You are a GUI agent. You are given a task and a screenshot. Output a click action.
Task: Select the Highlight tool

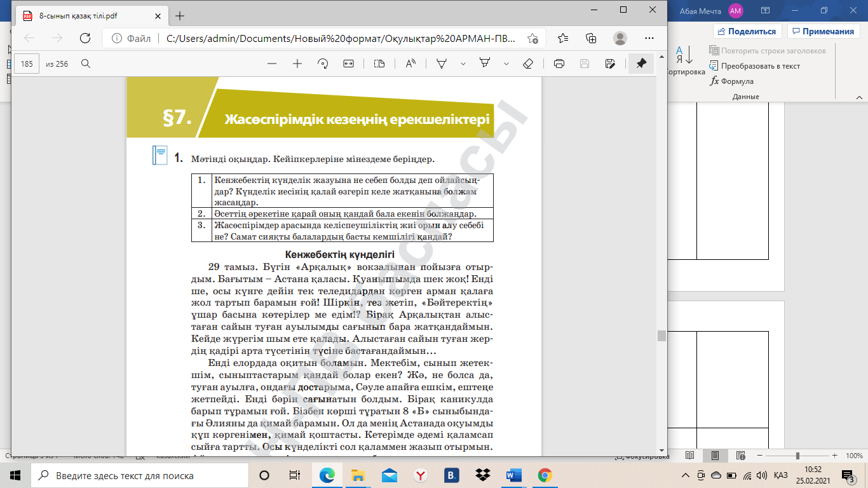tap(485, 64)
